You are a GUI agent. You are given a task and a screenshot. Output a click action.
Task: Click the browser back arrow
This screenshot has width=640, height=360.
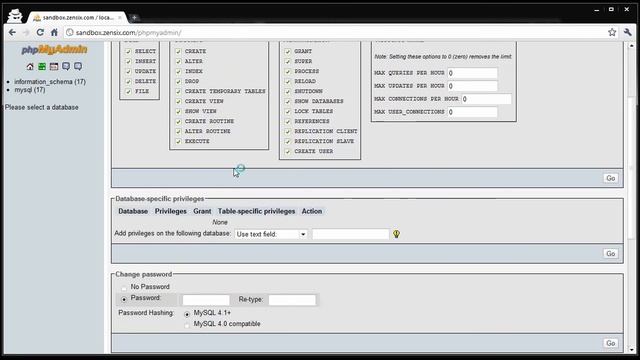[x=12, y=32]
